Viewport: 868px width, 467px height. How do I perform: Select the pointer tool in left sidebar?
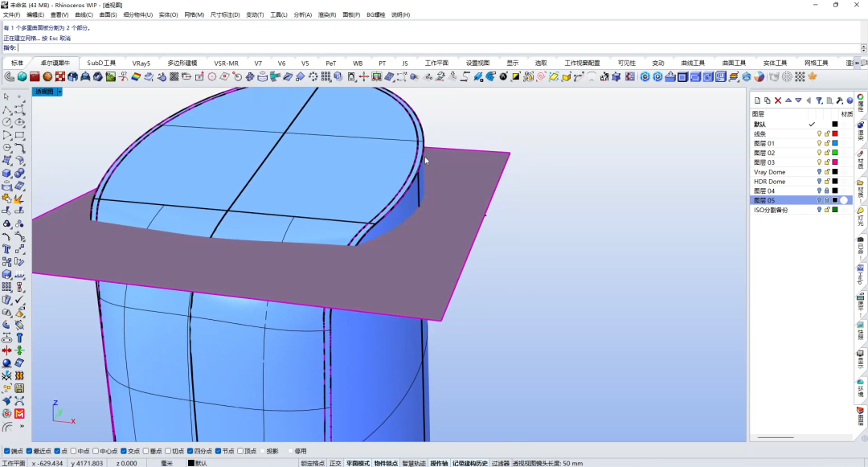pos(6,96)
